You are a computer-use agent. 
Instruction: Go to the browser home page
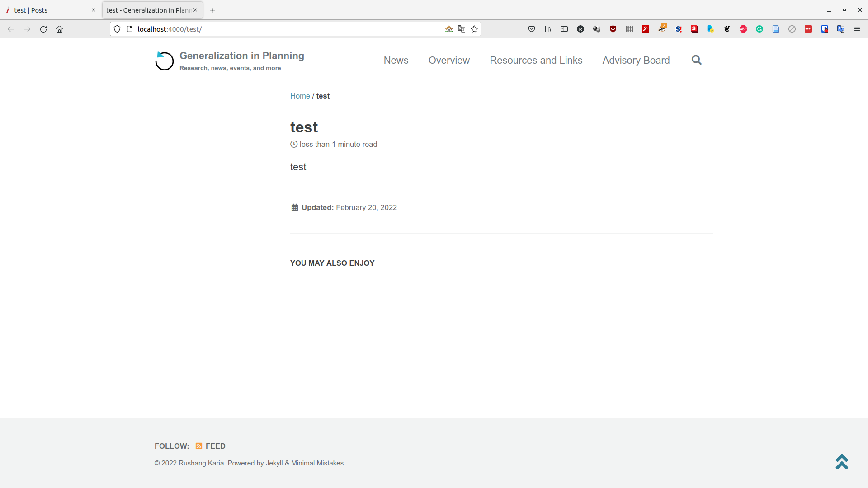[59, 29]
